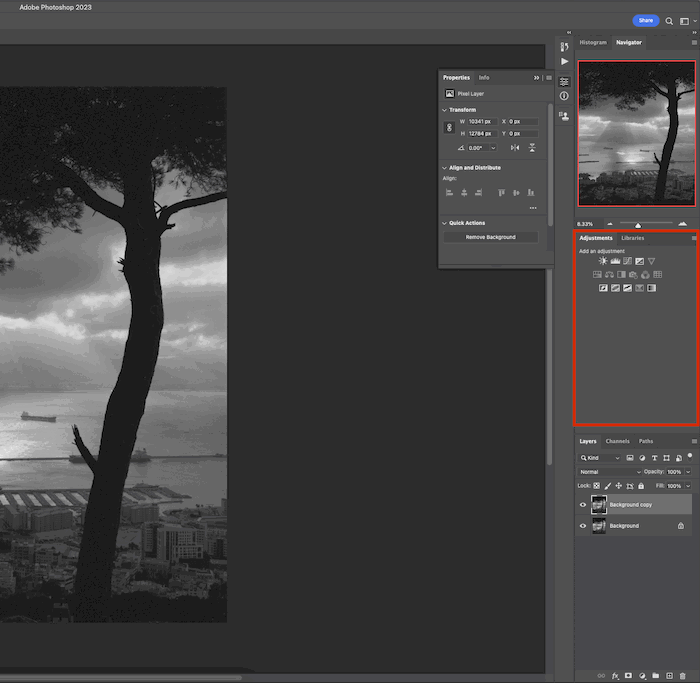Switch to the Paths tab

click(646, 441)
